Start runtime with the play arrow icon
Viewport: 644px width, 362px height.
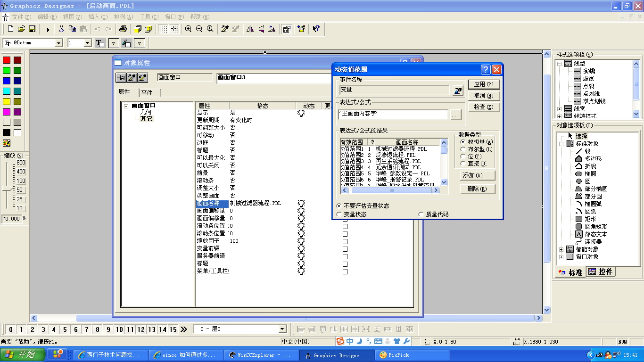pyautogui.click(x=48, y=29)
